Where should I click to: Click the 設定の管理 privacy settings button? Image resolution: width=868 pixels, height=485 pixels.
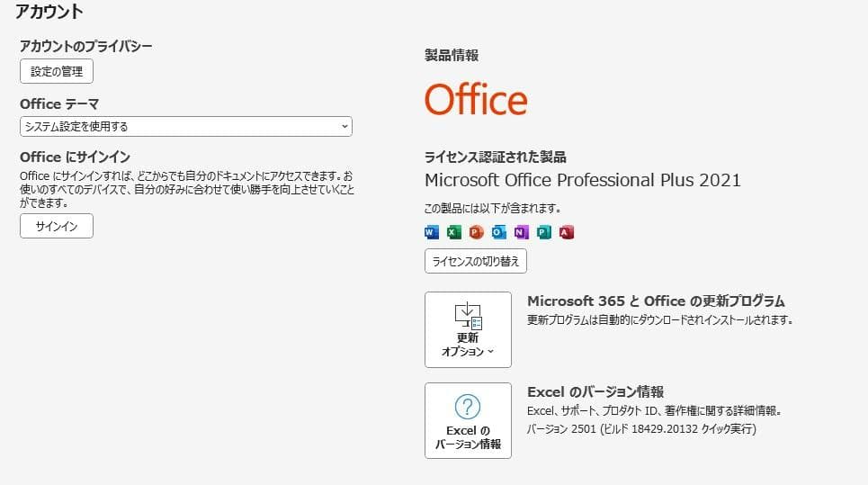(57, 72)
